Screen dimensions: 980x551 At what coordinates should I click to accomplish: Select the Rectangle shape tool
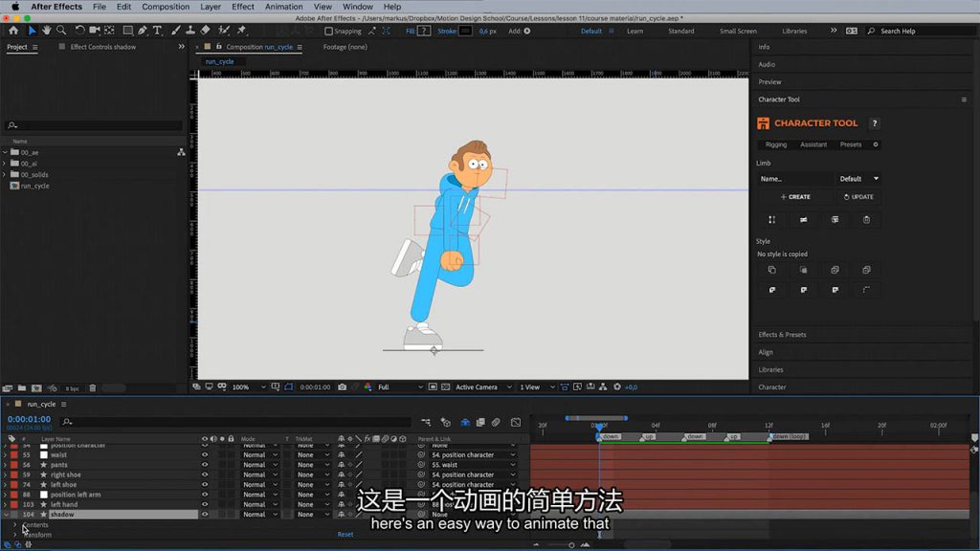pos(127,30)
